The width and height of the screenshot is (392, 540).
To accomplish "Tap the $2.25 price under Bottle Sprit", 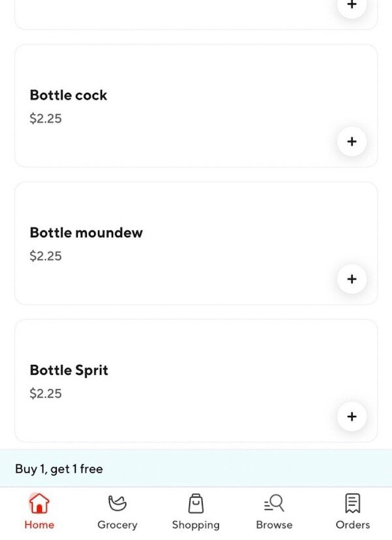I will coord(46,394).
